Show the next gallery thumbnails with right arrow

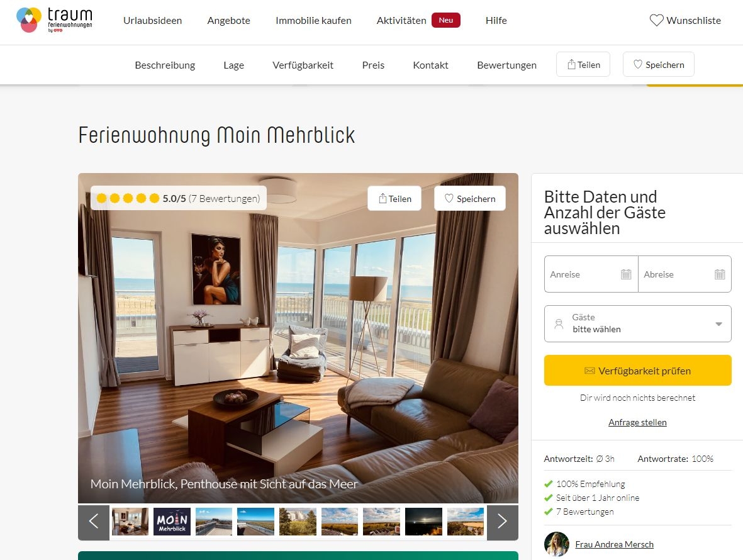pyautogui.click(x=502, y=522)
